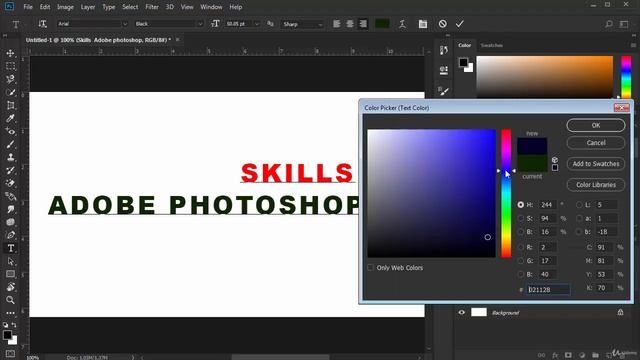Select the G green radio button
The height and width of the screenshot is (360, 640).
coord(521,260)
